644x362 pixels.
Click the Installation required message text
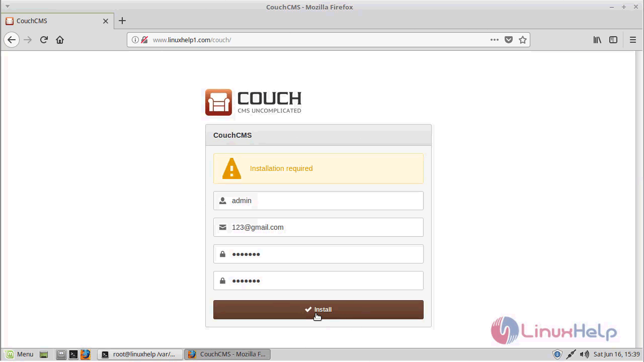coord(281,168)
